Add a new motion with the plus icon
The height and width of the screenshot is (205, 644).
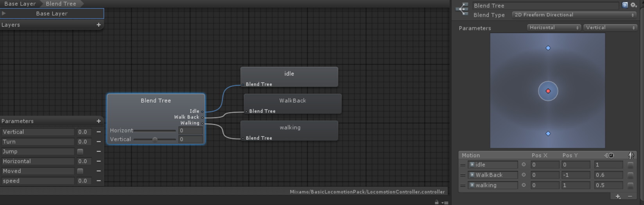pos(618,196)
